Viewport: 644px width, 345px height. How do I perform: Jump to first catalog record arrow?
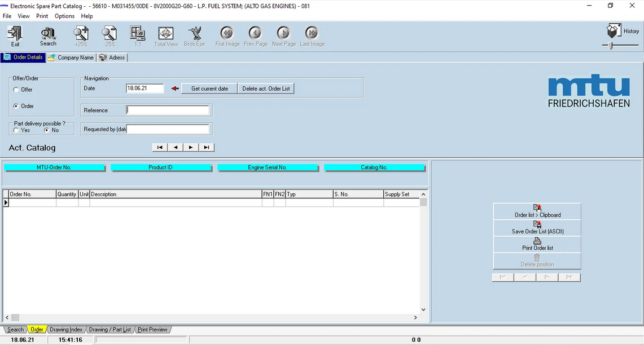pos(160,147)
